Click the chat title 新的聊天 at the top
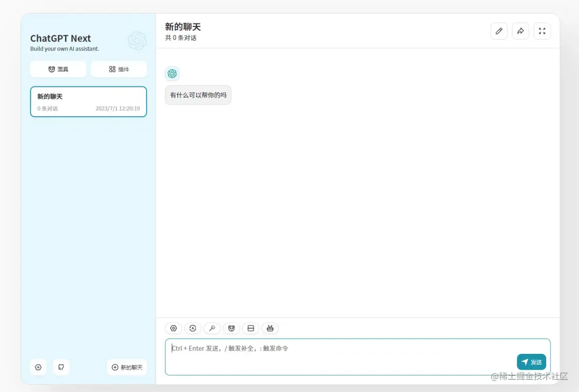This screenshot has width=579, height=392. click(x=183, y=27)
